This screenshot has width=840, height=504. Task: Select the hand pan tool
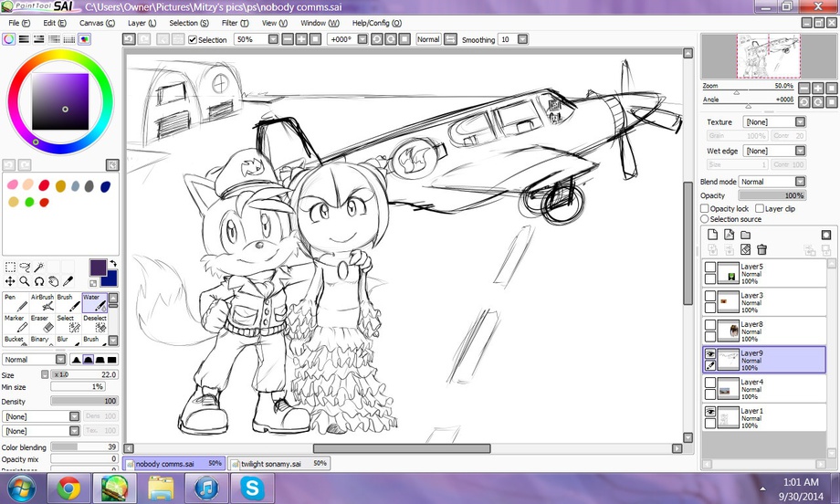pyautogui.click(x=53, y=281)
